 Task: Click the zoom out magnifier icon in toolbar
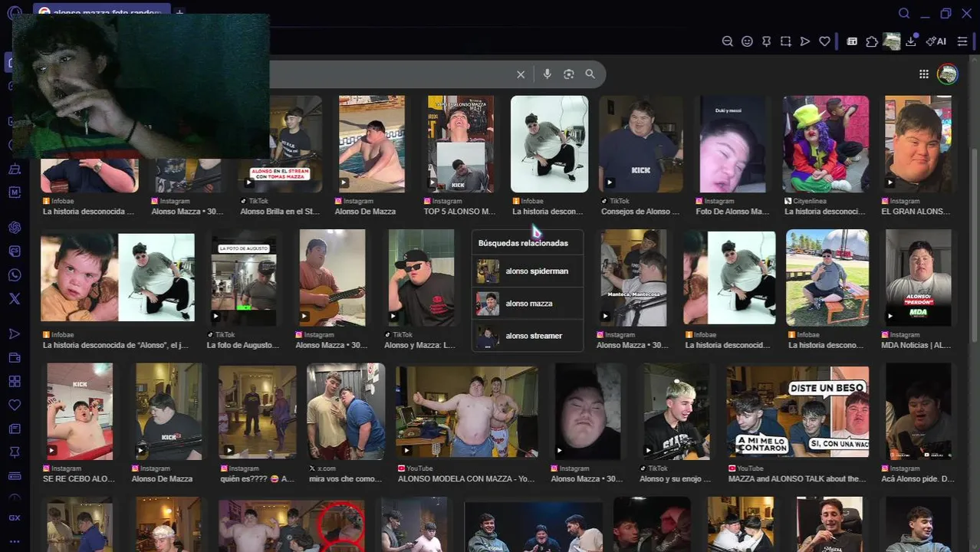(727, 41)
